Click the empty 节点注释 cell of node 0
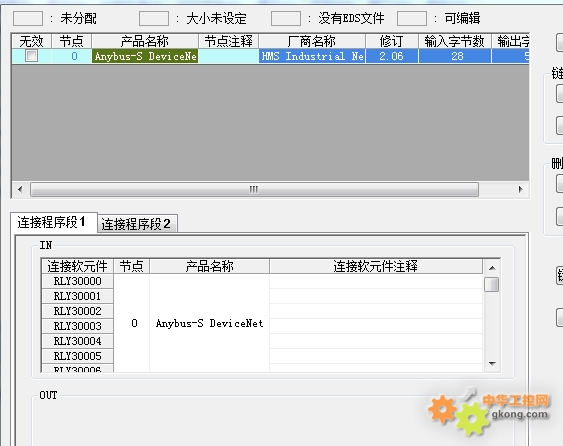This screenshot has width=563, height=446. pyautogui.click(x=228, y=56)
